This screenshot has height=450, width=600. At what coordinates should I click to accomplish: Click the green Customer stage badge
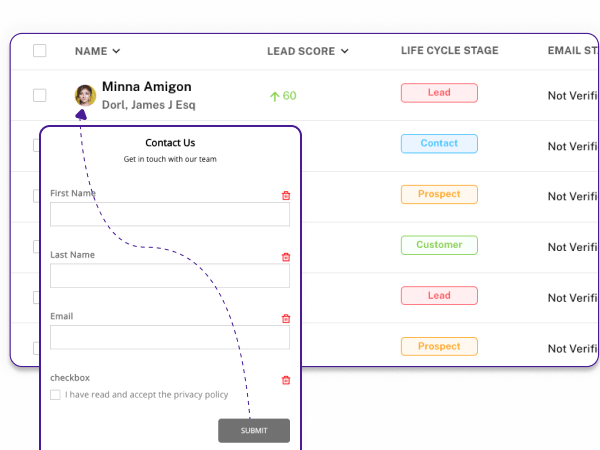pyautogui.click(x=439, y=245)
